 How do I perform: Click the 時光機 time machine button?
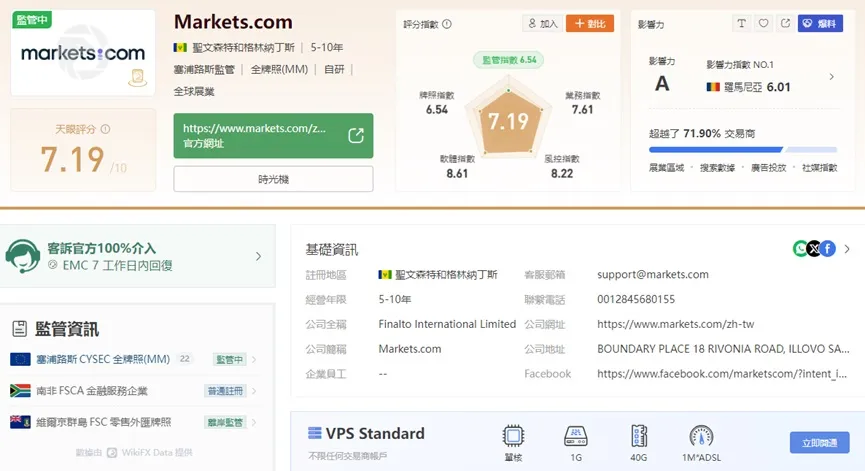(x=273, y=179)
